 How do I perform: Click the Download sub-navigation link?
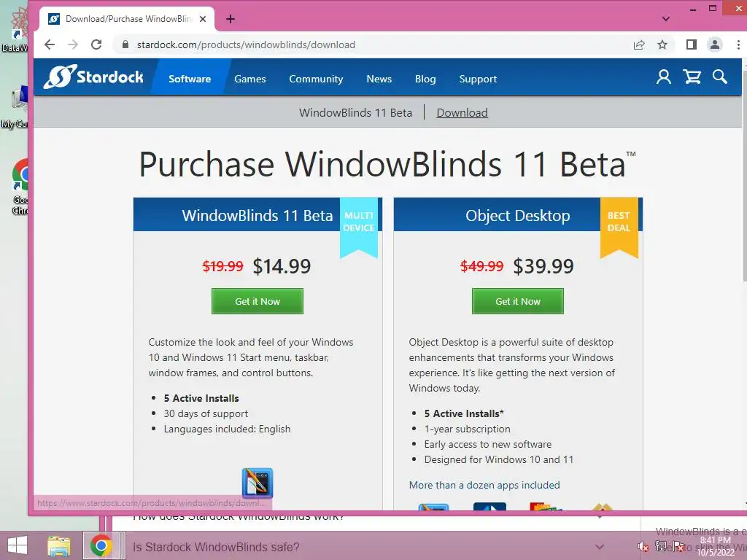(x=462, y=113)
